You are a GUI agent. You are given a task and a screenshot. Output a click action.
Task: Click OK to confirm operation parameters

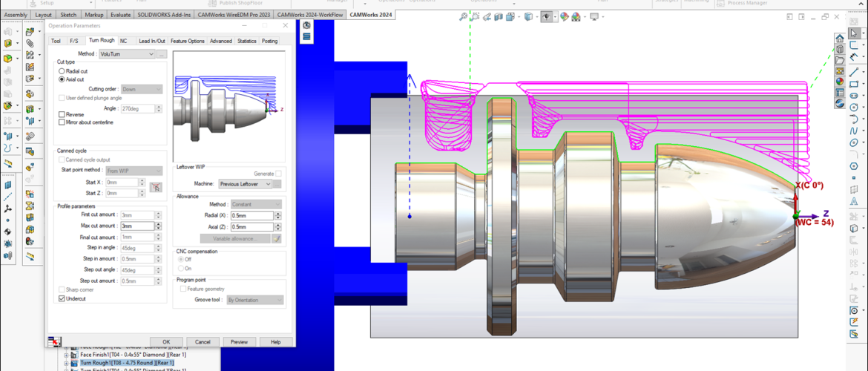tap(166, 342)
